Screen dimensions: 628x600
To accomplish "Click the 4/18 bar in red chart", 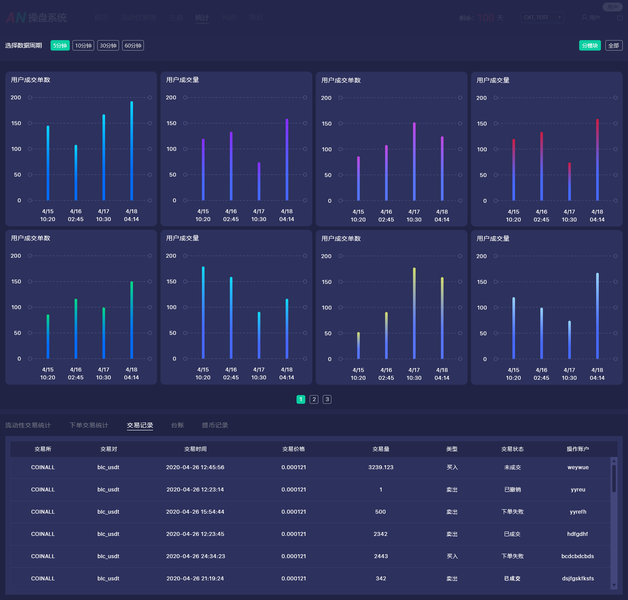I will pyautogui.click(x=597, y=160).
